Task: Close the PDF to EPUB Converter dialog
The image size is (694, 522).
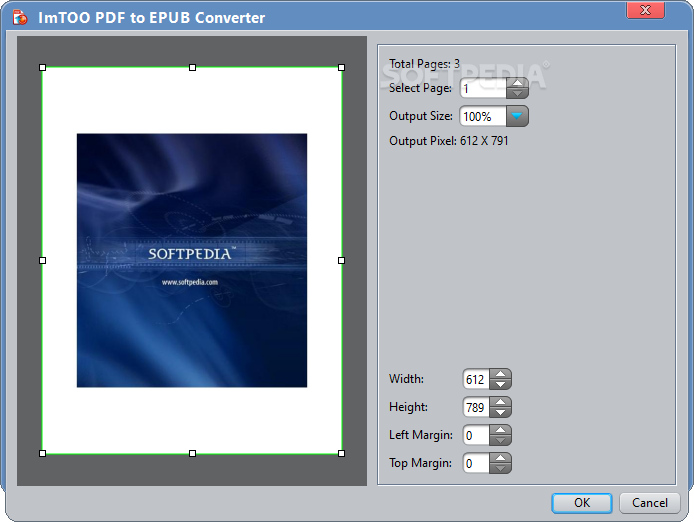Action: (645, 10)
